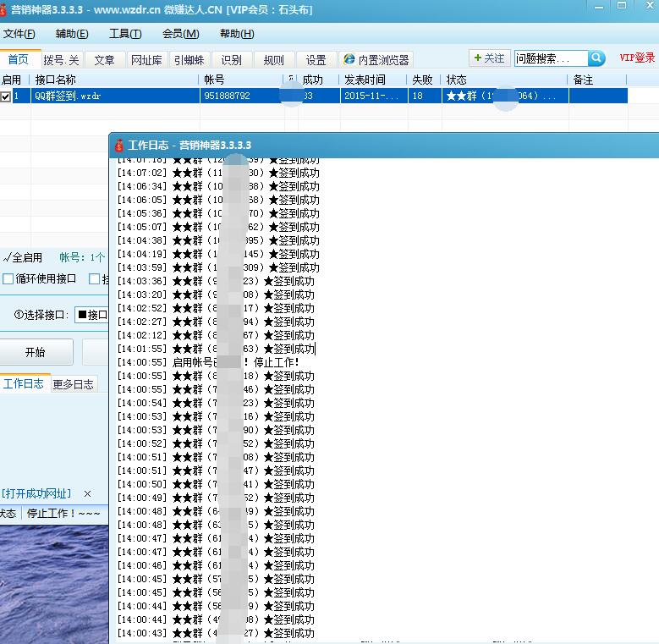Switch to the 拨号.关 tab

(62, 60)
